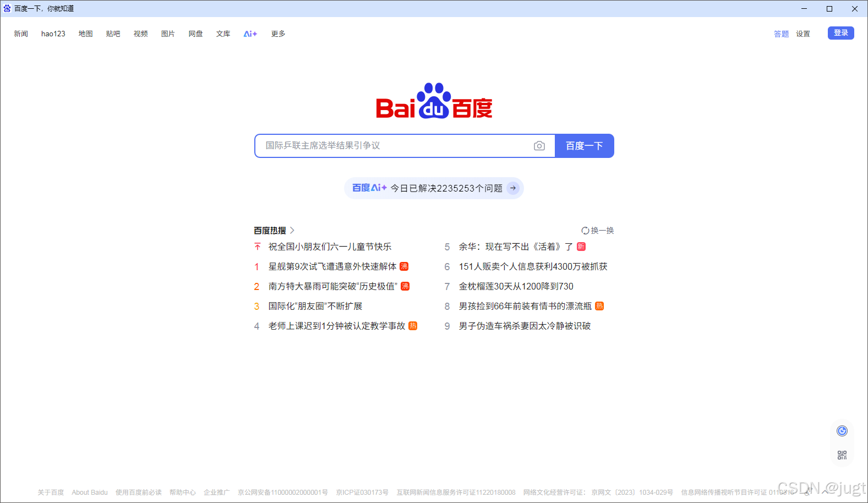The height and width of the screenshot is (503, 868).
Task: Open the 答题 link
Action: (x=781, y=34)
